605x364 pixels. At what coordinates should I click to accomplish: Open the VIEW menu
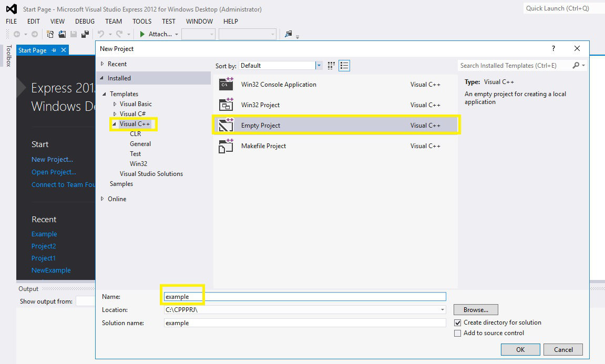coord(57,21)
